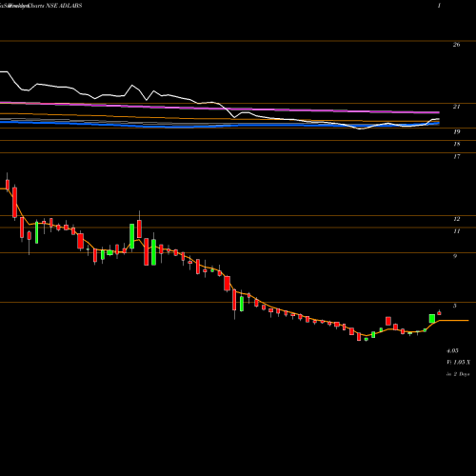Screen dimensions: 476x476
Task: Click the price axis label "9"
Action: 455,256
